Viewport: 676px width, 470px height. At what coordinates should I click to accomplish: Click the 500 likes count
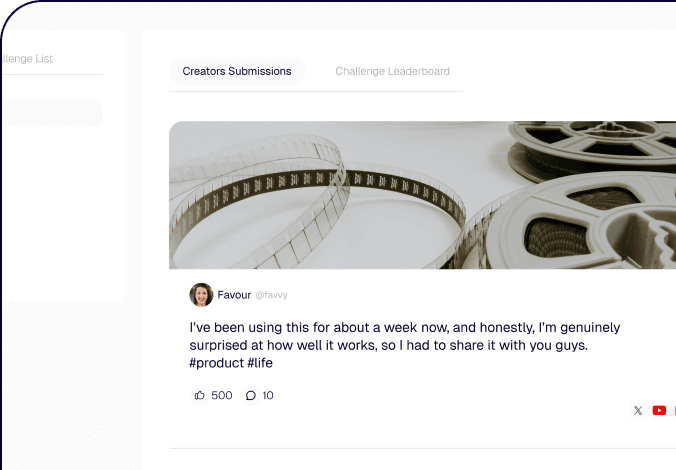222,395
